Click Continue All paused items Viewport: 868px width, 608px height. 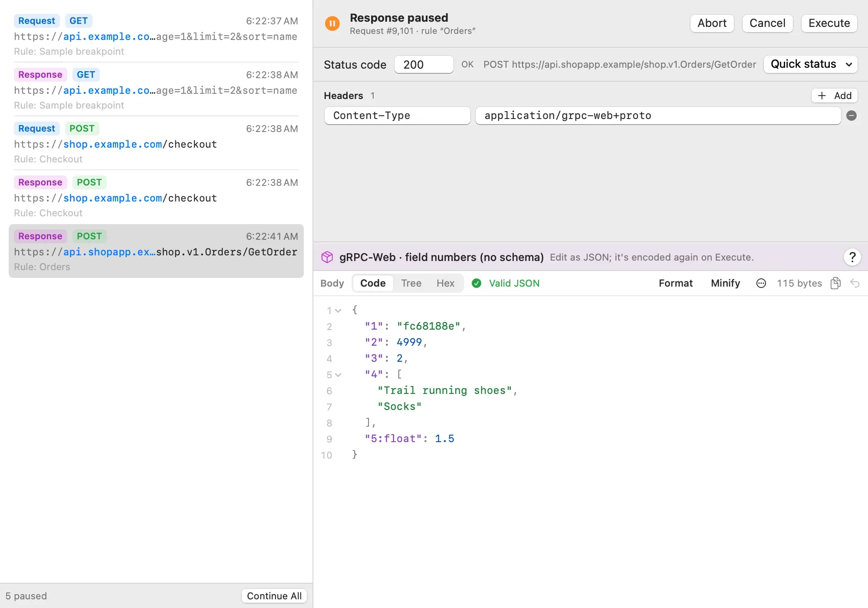click(x=274, y=596)
